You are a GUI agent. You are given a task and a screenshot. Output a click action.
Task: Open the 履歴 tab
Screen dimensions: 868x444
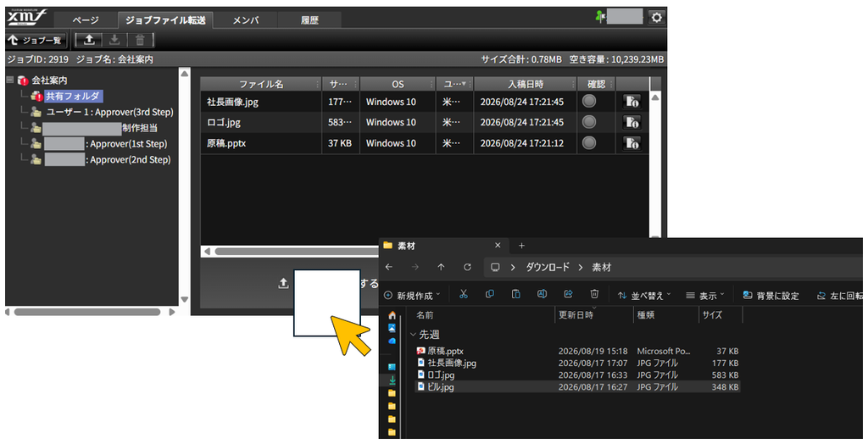point(309,20)
